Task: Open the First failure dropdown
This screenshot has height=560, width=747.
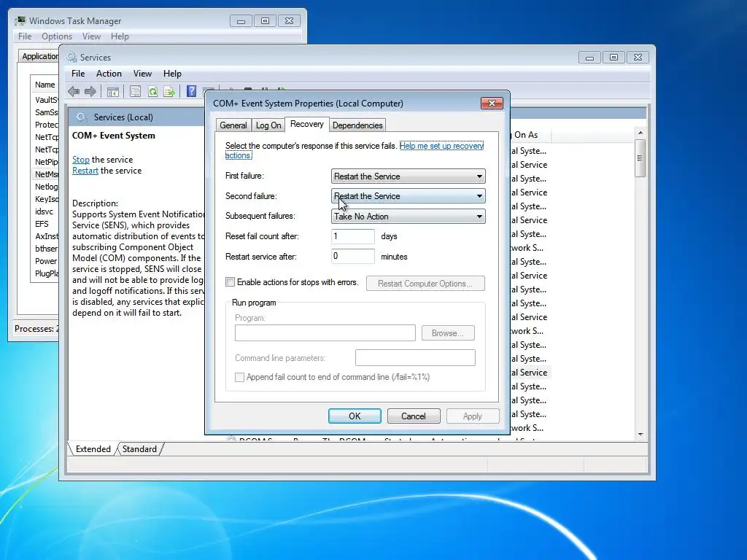Action: pyautogui.click(x=409, y=176)
